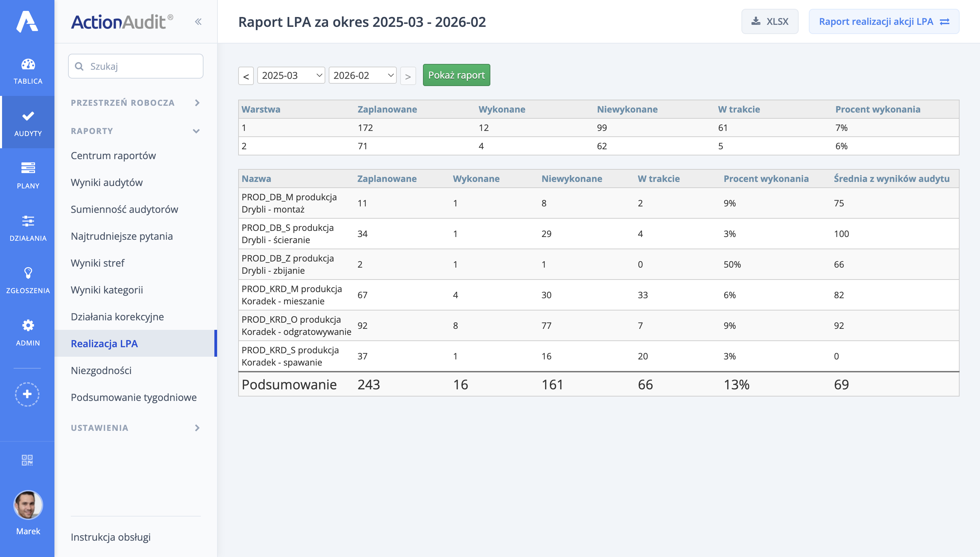Image resolution: width=980 pixels, height=557 pixels.
Task: Click the dashed plus add icon
Action: (x=27, y=394)
